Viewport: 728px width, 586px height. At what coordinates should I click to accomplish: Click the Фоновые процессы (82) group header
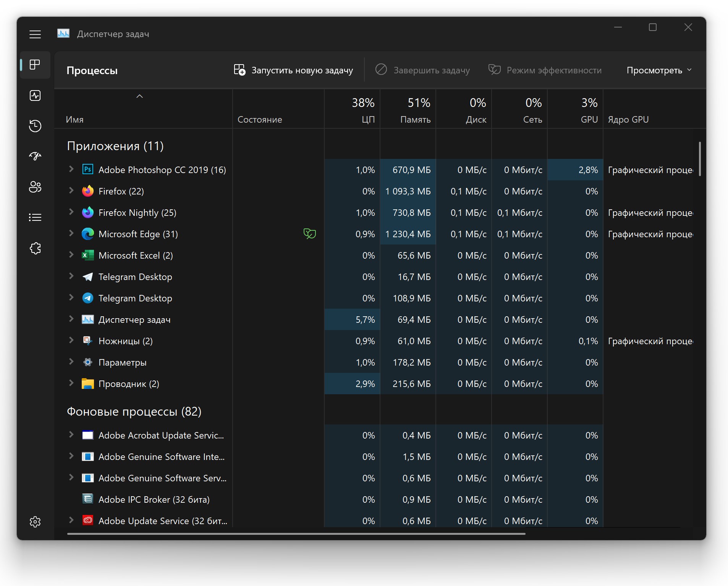click(x=134, y=411)
